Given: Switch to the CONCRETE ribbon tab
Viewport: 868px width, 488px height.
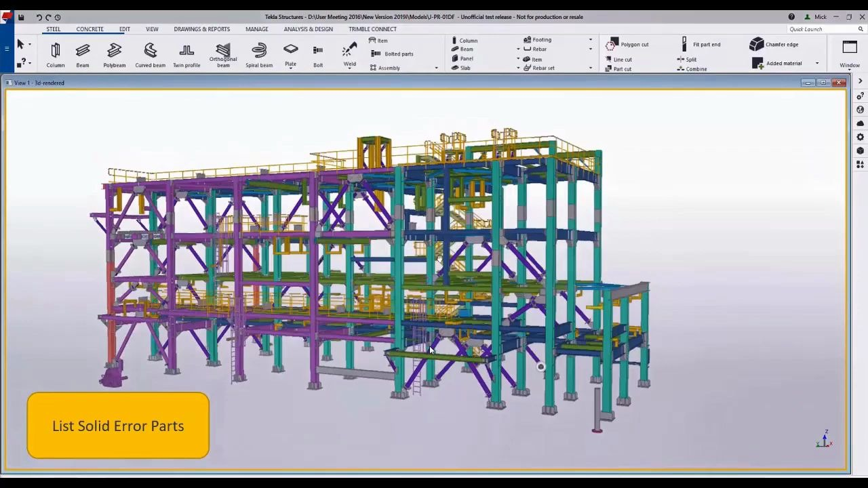Looking at the screenshot, I should click(x=90, y=29).
